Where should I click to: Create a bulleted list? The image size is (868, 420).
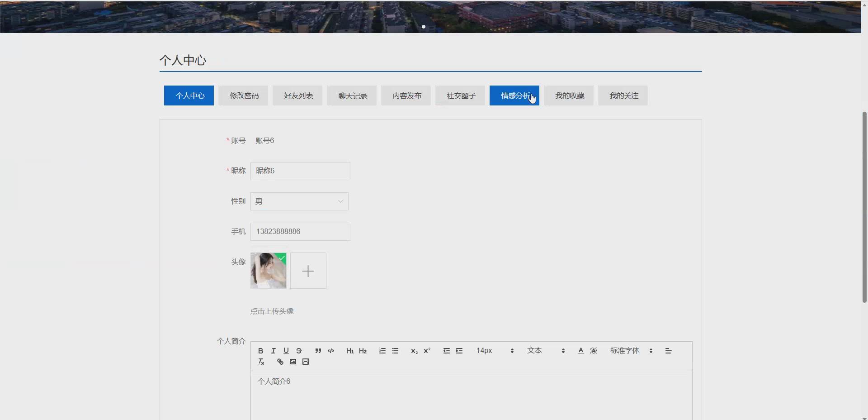pos(395,351)
